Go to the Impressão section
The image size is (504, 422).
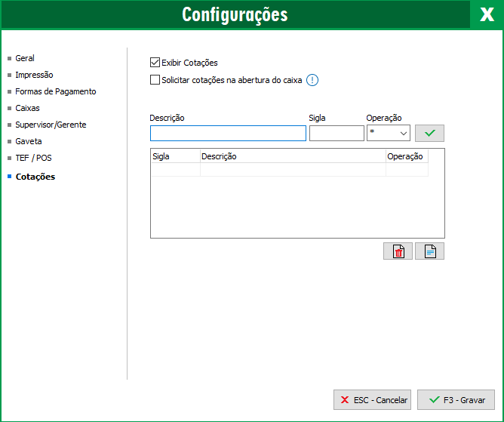pos(34,75)
